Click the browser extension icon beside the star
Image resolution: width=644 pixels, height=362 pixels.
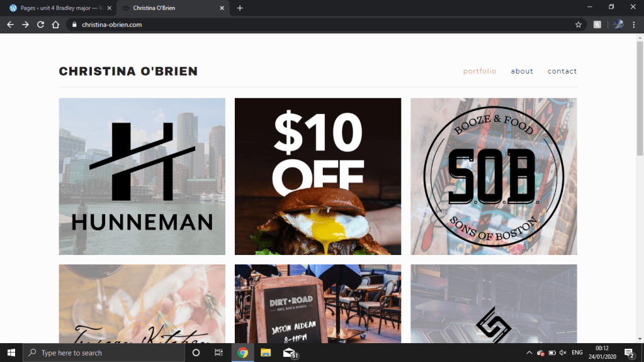click(597, 25)
